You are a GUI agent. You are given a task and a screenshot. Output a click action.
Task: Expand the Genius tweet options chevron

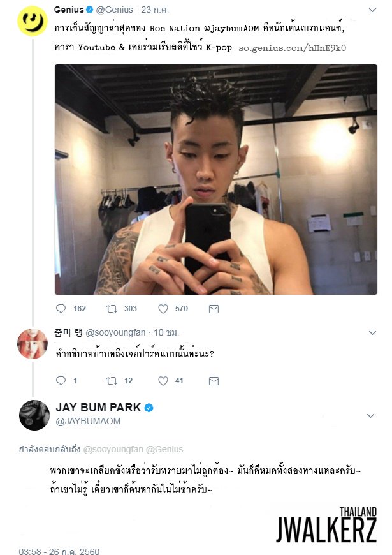(372, 10)
